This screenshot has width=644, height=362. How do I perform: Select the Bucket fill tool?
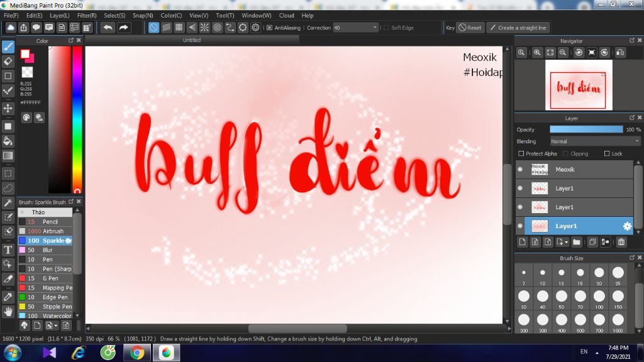pos(8,141)
